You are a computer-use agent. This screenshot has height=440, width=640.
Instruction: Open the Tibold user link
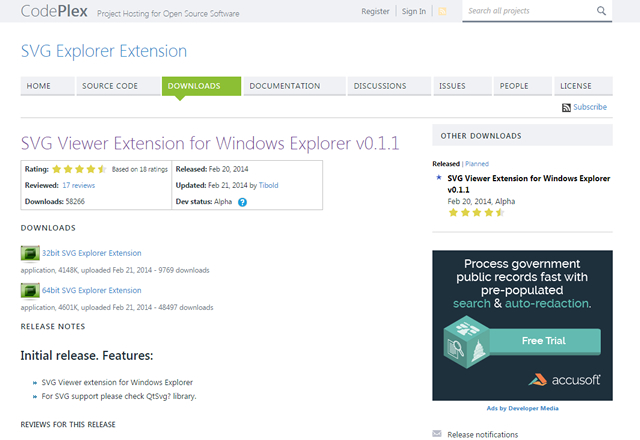268,185
